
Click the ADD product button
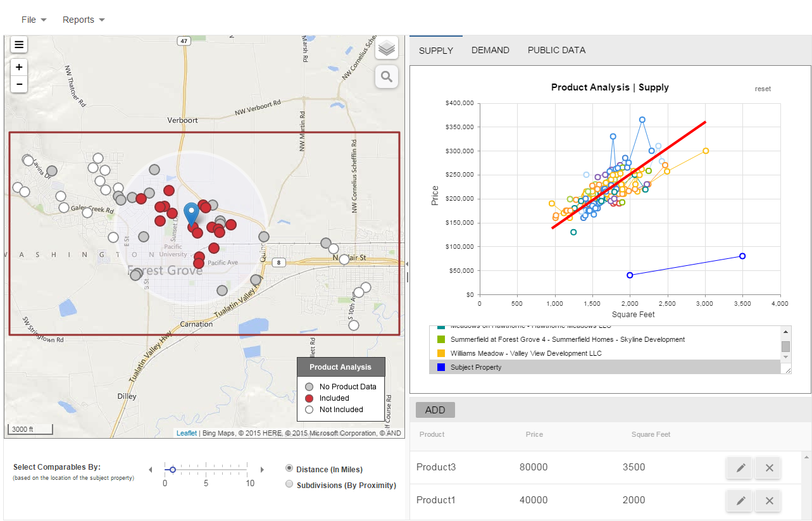click(435, 410)
